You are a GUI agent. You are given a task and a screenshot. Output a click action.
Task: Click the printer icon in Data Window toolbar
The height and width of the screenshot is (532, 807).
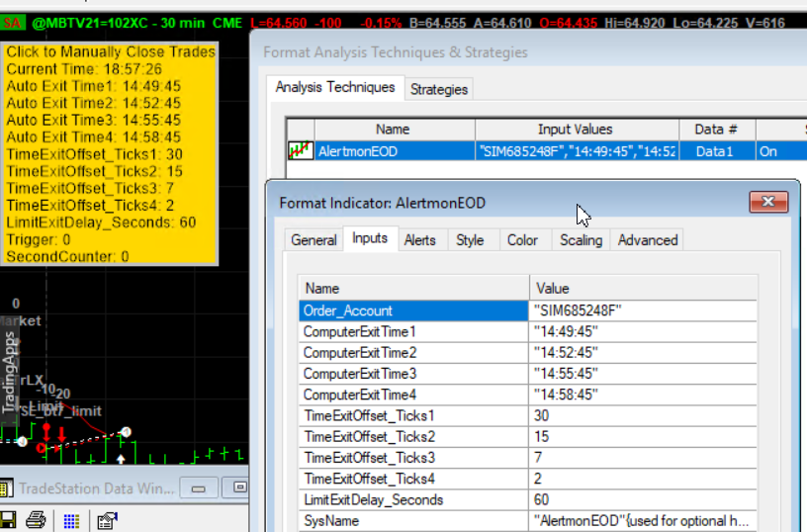36,520
